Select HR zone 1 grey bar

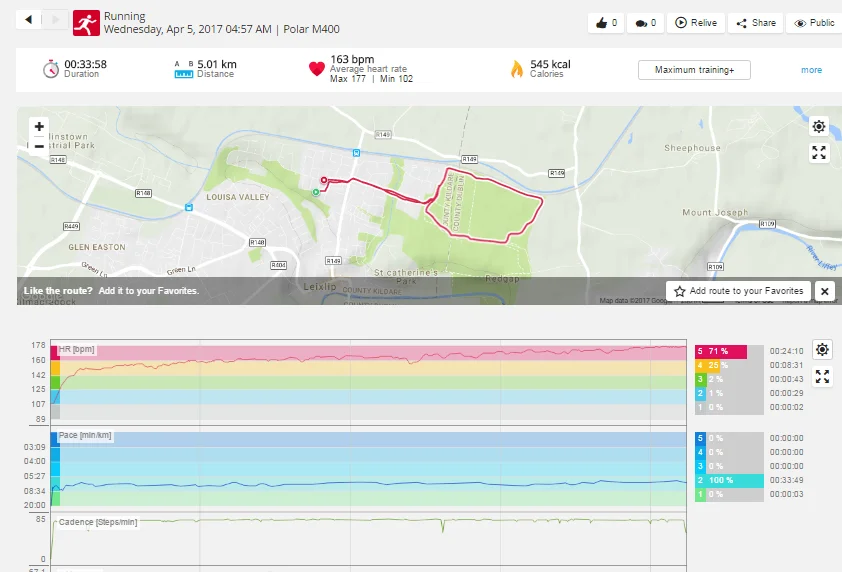point(729,407)
